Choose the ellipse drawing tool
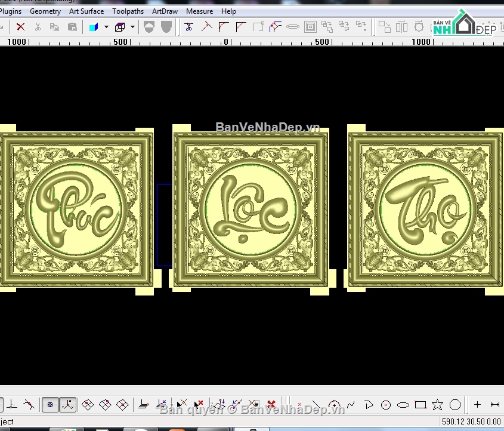The height and width of the screenshot is (431, 504). [x=403, y=405]
